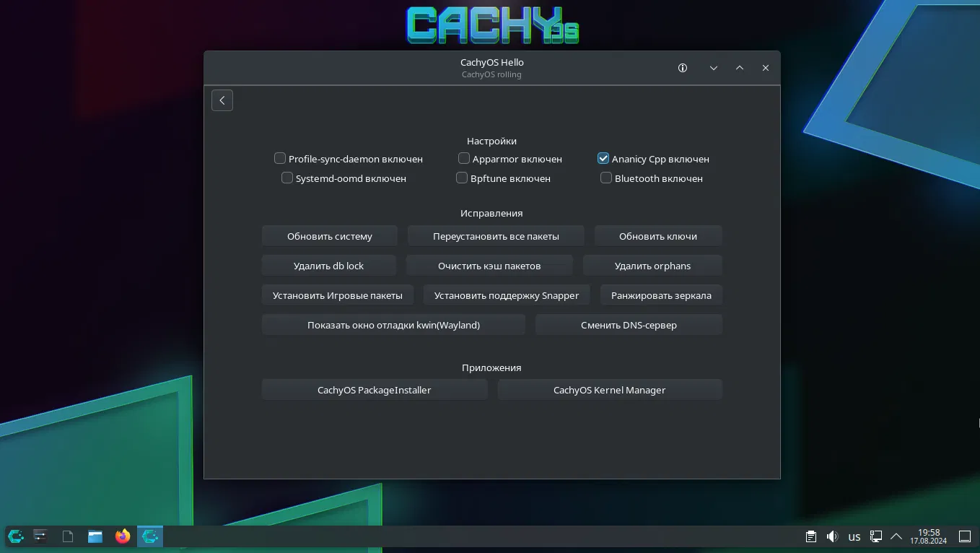Open the network tray icon
The image size is (980, 553).
click(x=876, y=536)
